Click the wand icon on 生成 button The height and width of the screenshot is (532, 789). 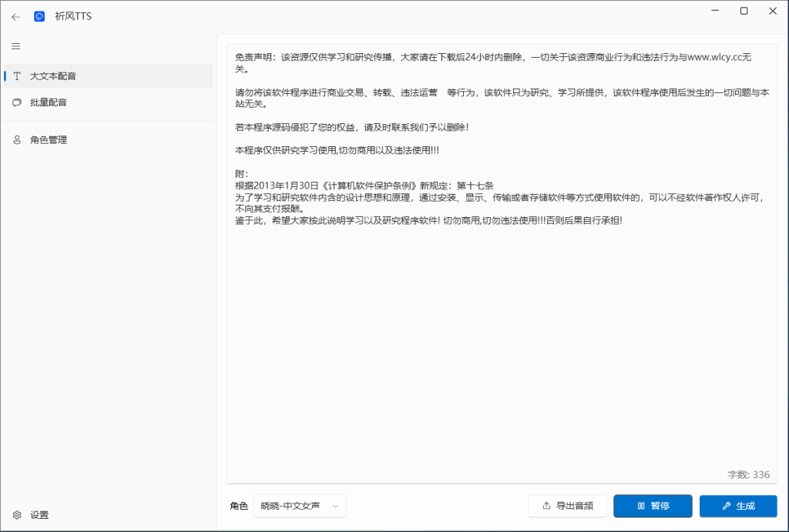coord(726,506)
